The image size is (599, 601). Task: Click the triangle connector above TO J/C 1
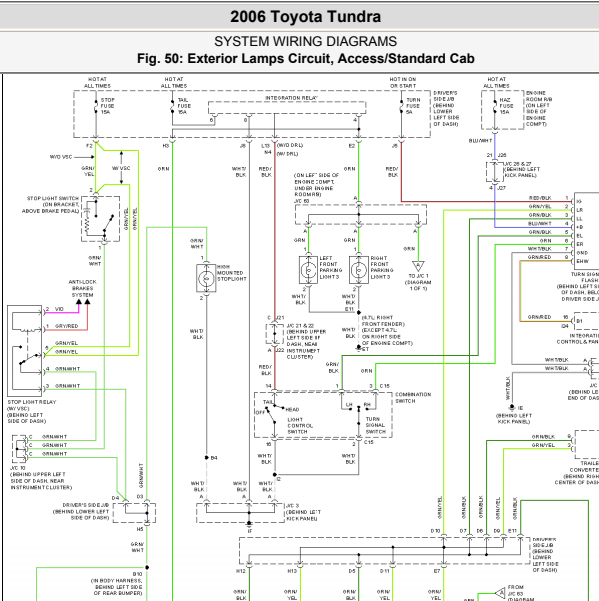click(418, 266)
